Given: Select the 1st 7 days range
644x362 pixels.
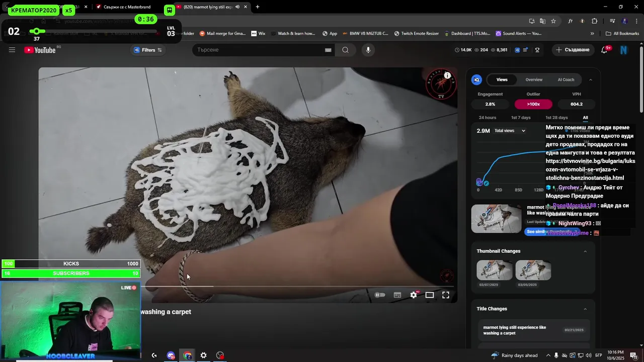Looking at the screenshot, I should click(x=521, y=118).
